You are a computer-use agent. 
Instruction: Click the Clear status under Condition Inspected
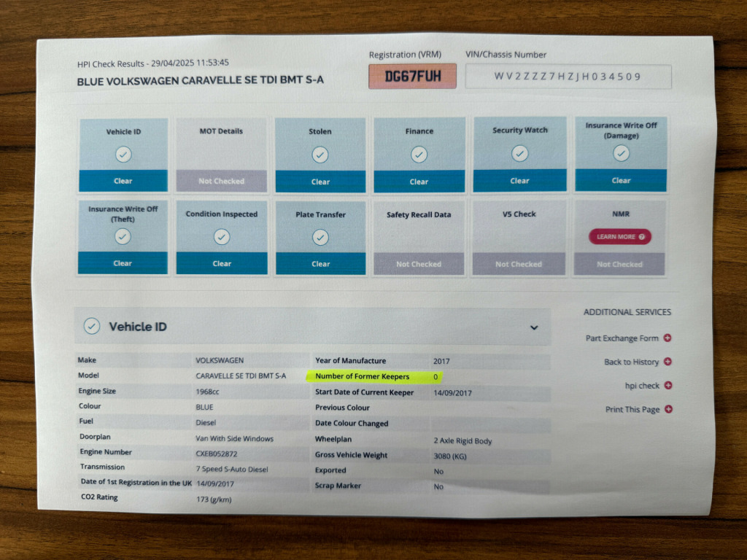(x=222, y=263)
